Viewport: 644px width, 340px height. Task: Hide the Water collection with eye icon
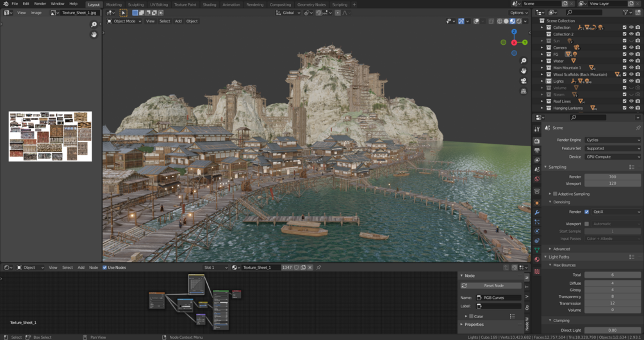click(631, 61)
